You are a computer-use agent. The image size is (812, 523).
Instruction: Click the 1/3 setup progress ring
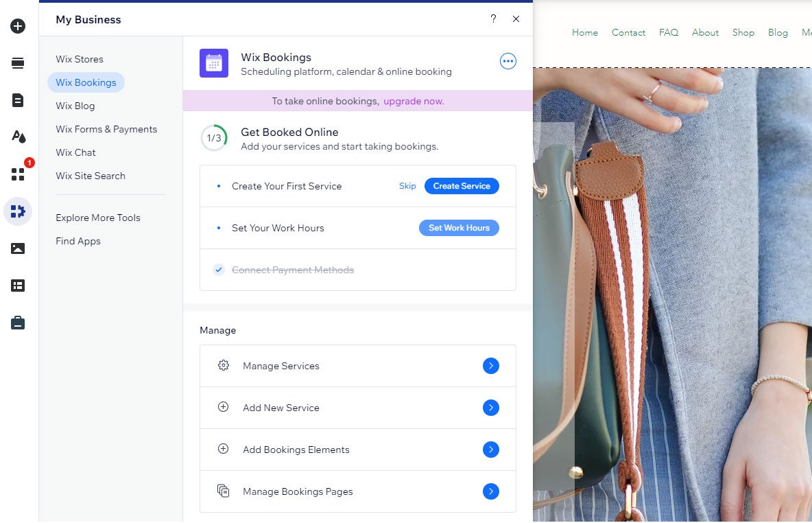[214, 138]
